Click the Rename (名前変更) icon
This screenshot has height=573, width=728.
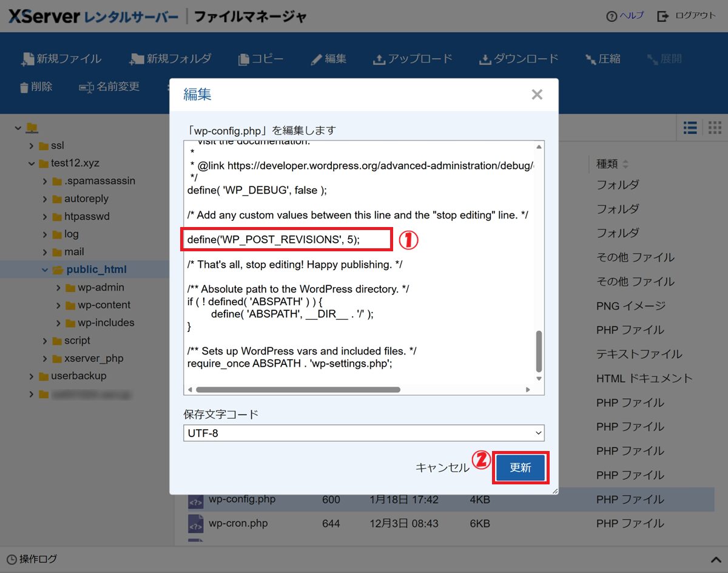point(86,87)
